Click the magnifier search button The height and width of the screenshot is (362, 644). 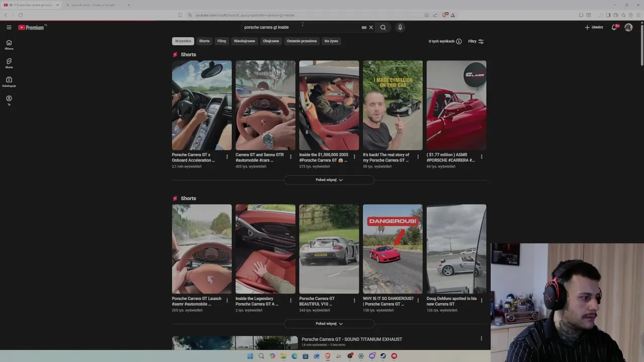pyautogui.click(x=383, y=28)
